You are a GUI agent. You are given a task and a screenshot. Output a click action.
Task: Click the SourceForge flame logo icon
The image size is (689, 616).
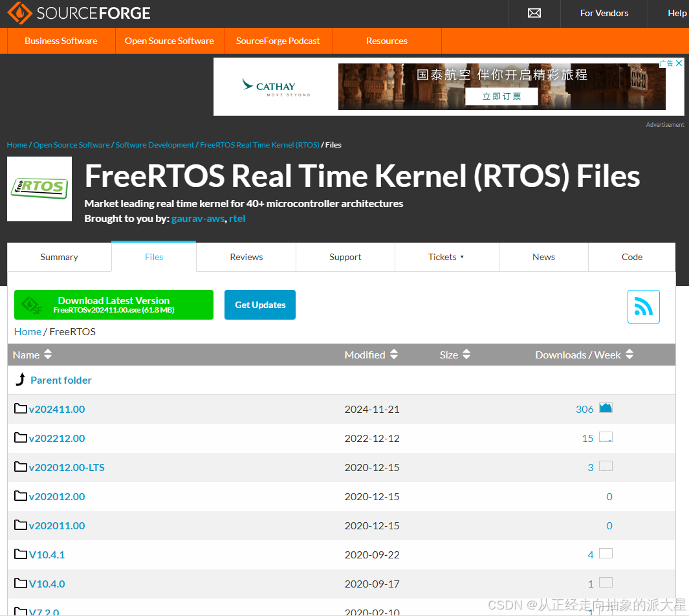coord(20,13)
